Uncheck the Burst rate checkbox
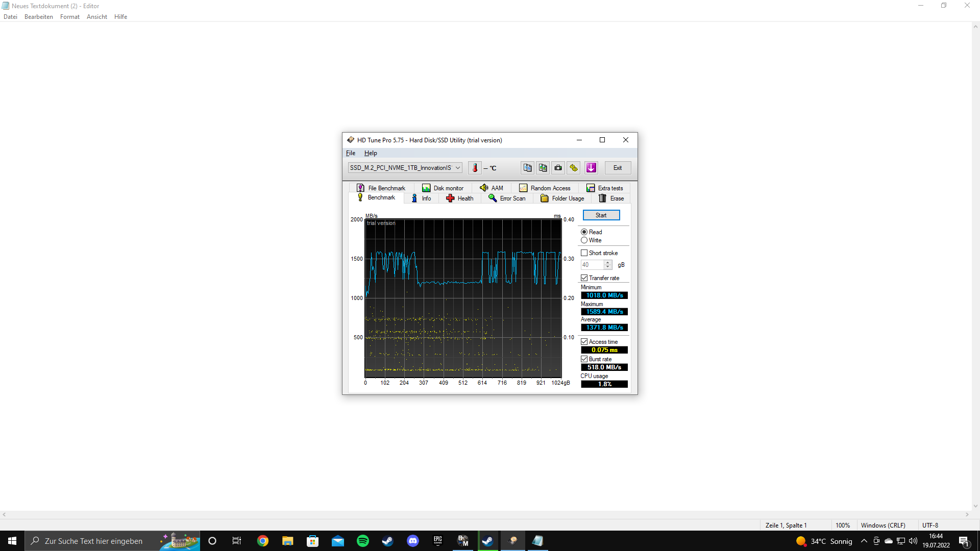 click(584, 359)
